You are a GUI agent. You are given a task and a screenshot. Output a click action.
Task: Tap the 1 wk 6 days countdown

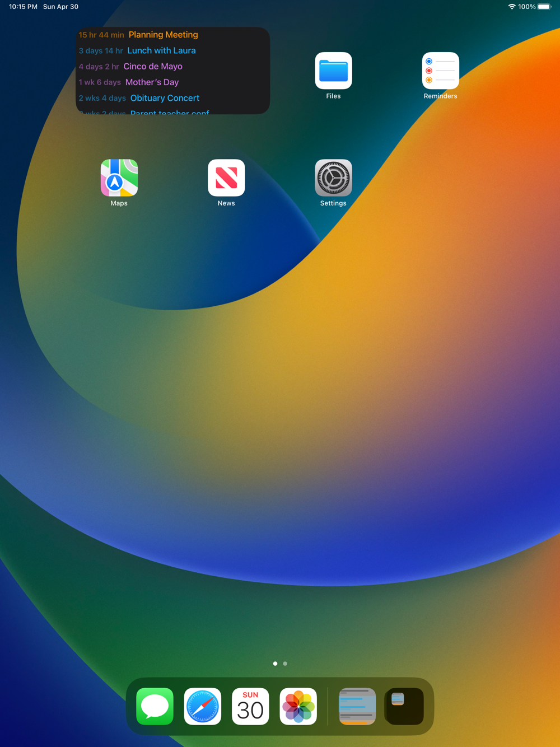click(100, 82)
